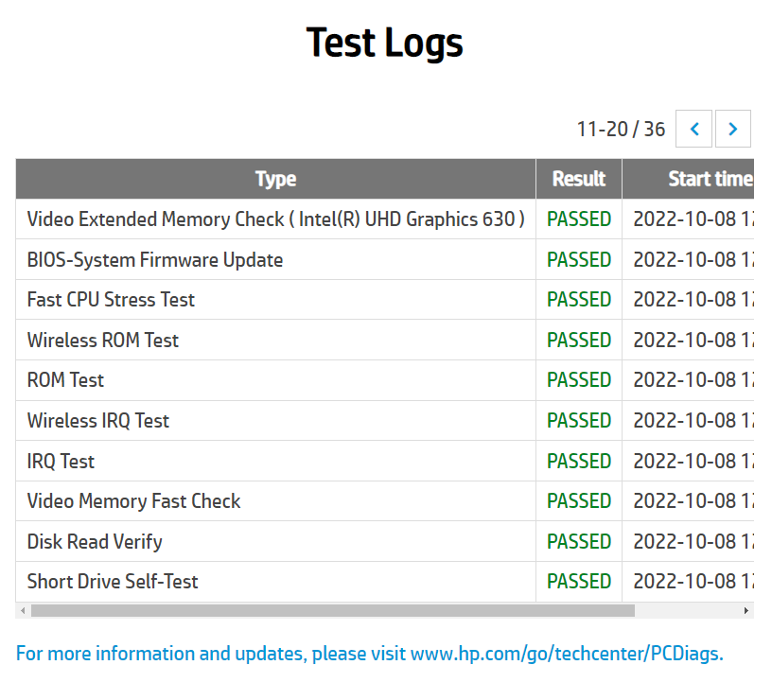Click the horizontal scrollbar left arrow
This screenshot has height=700, width=772.
(x=23, y=610)
